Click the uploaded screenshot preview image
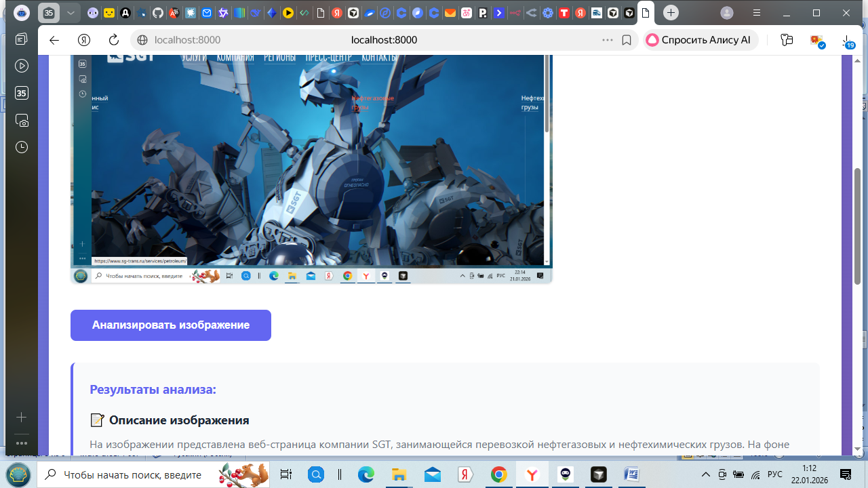Viewport: 868px width, 488px height. click(311, 169)
